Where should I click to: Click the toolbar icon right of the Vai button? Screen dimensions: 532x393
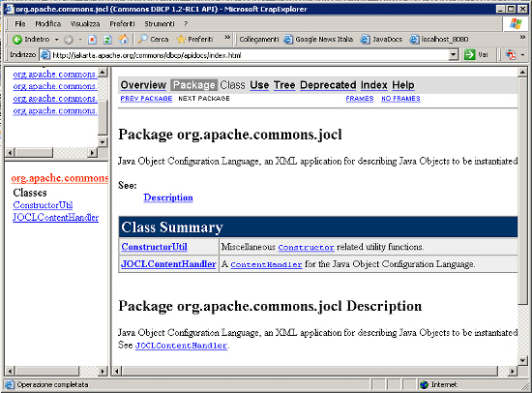tap(511, 54)
